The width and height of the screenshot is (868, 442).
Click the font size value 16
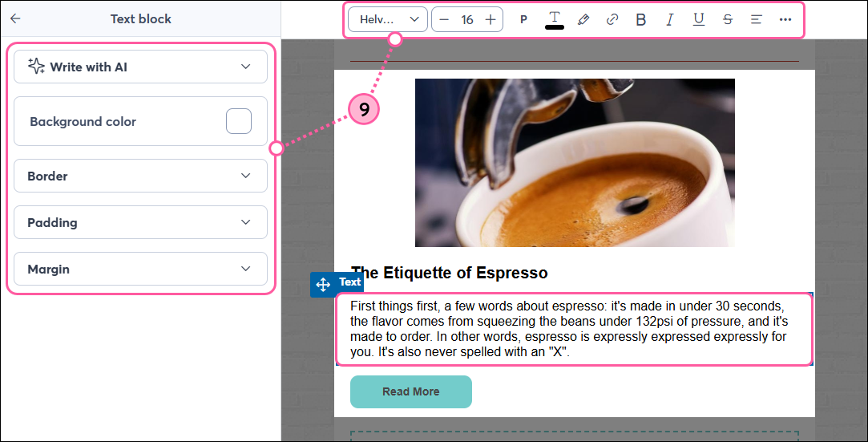click(467, 19)
